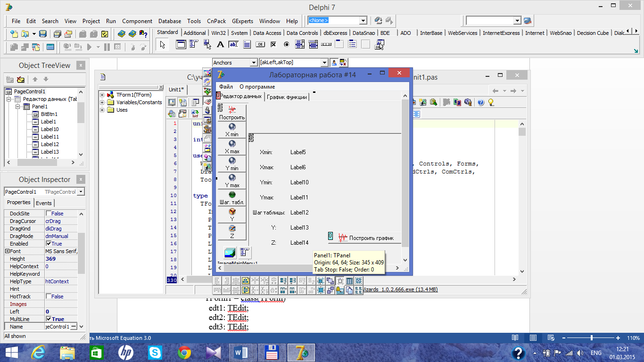The image size is (644, 362).
Task: Open the Anchors property dropdown
Action: tap(253, 63)
